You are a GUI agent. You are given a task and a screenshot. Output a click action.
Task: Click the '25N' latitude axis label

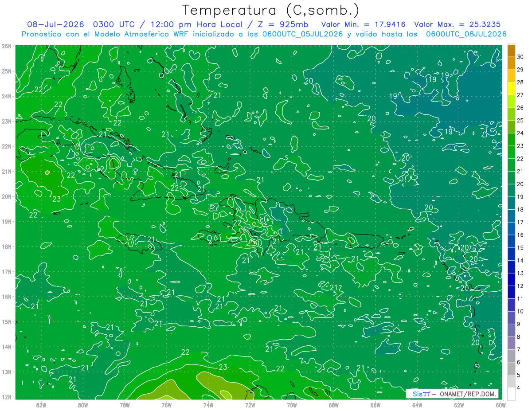(7, 71)
